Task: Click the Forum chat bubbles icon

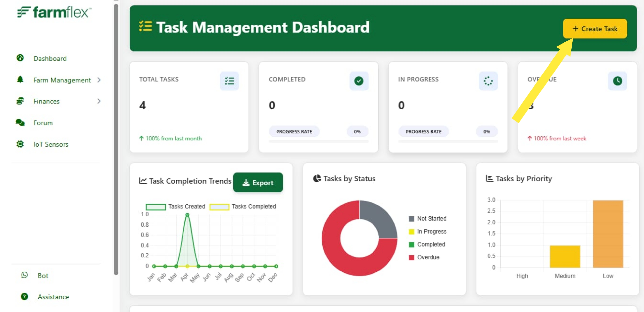Action: (x=20, y=123)
